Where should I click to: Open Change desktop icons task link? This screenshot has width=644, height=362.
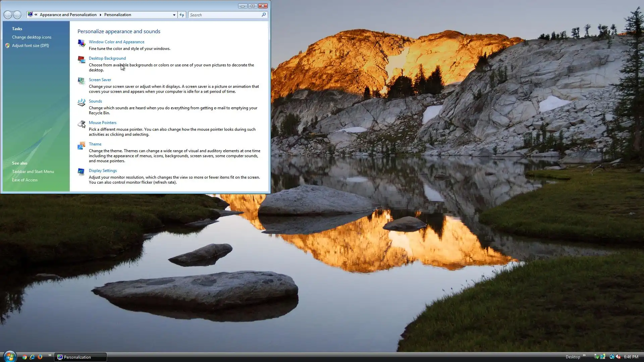click(x=32, y=37)
